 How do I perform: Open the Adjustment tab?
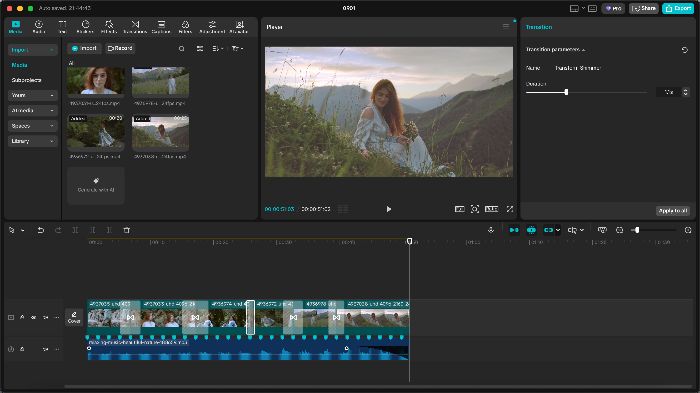(x=212, y=27)
